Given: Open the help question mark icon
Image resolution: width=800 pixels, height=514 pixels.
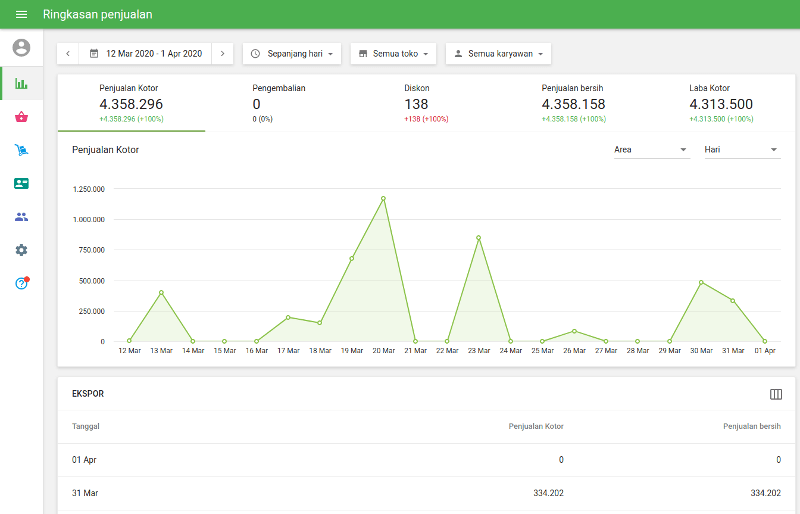Looking at the screenshot, I should coord(21,284).
